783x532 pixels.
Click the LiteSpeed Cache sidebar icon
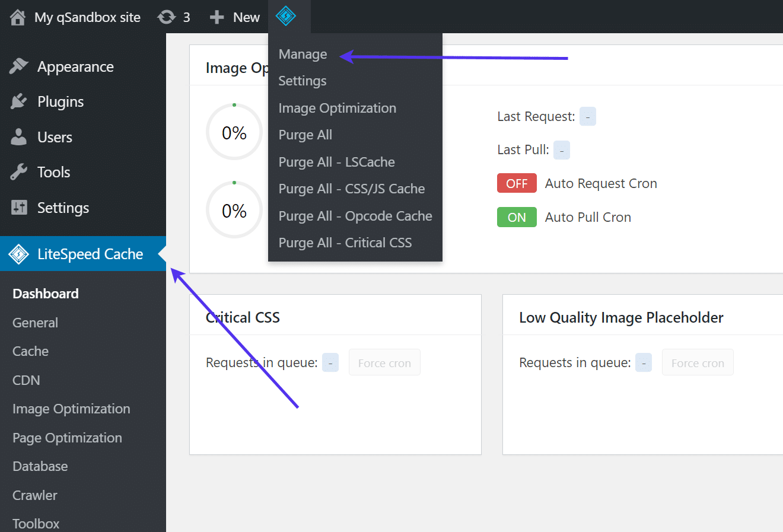click(x=19, y=253)
